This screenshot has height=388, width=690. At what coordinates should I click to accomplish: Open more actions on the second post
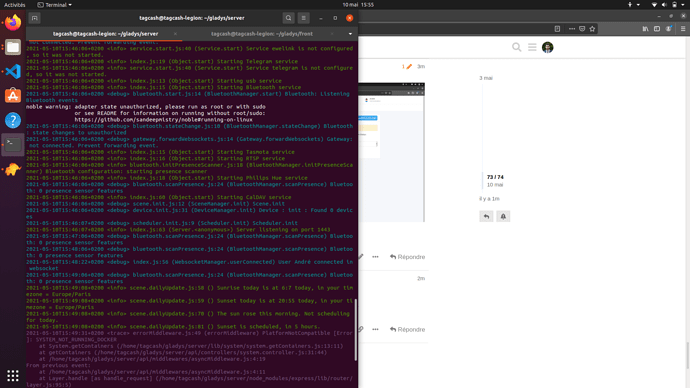tap(375, 329)
